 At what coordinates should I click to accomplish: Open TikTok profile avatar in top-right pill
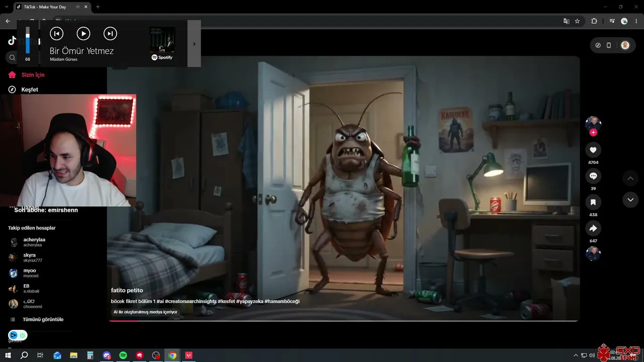pos(625,45)
